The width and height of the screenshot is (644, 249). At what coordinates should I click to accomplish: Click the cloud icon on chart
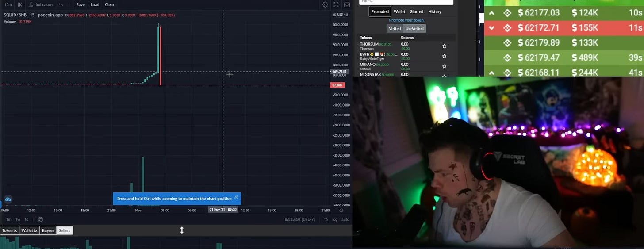point(8,199)
